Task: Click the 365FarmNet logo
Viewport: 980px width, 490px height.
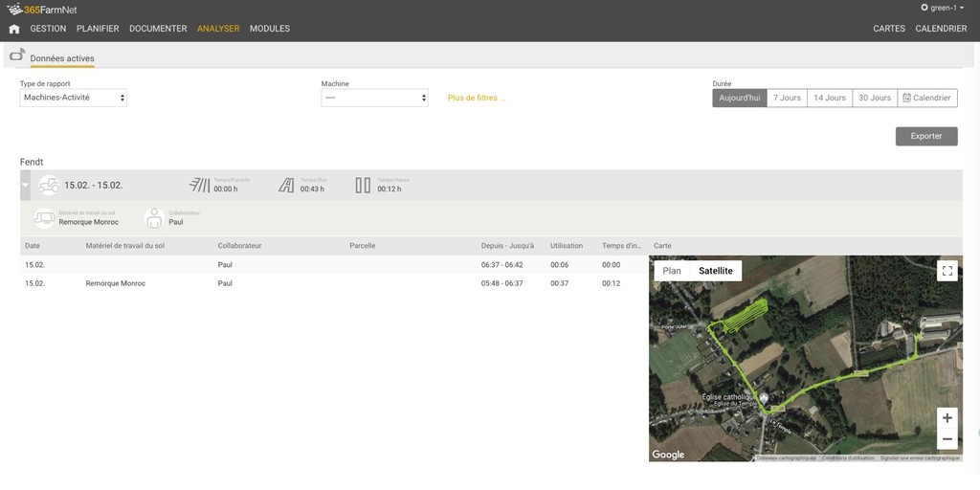Action: click(42, 10)
